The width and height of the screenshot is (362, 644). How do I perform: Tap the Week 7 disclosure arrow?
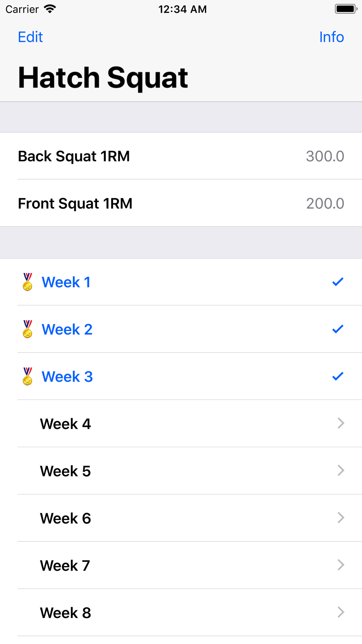(x=341, y=565)
